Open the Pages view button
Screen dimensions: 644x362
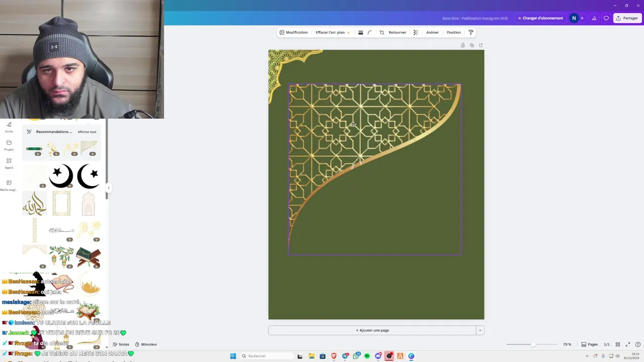pyautogui.click(x=589, y=344)
